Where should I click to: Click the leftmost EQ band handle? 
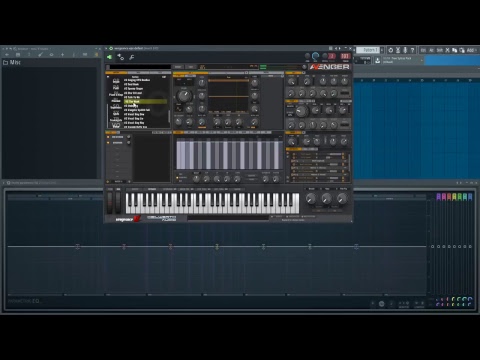pyautogui.click(x=77, y=247)
